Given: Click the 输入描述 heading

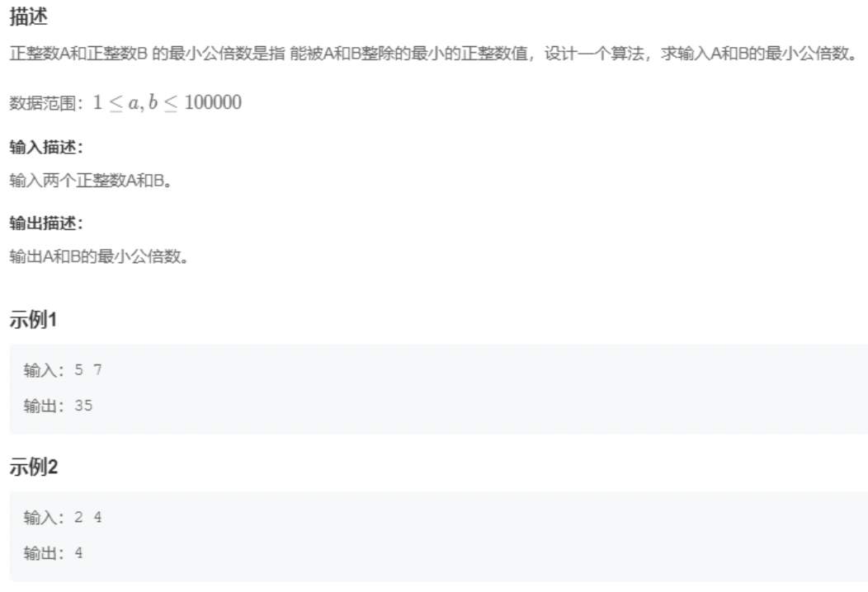Looking at the screenshot, I should point(46,147).
